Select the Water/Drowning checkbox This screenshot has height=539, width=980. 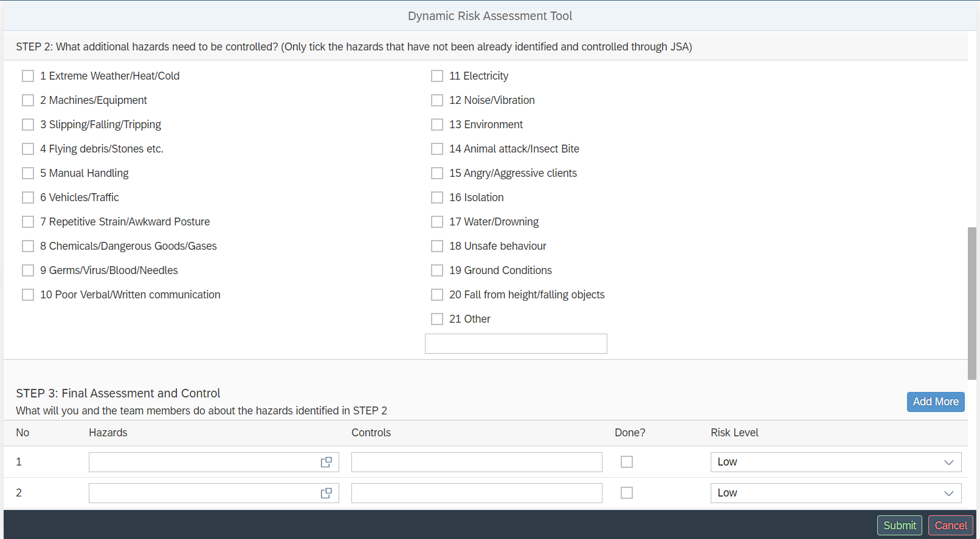[437, 222]
